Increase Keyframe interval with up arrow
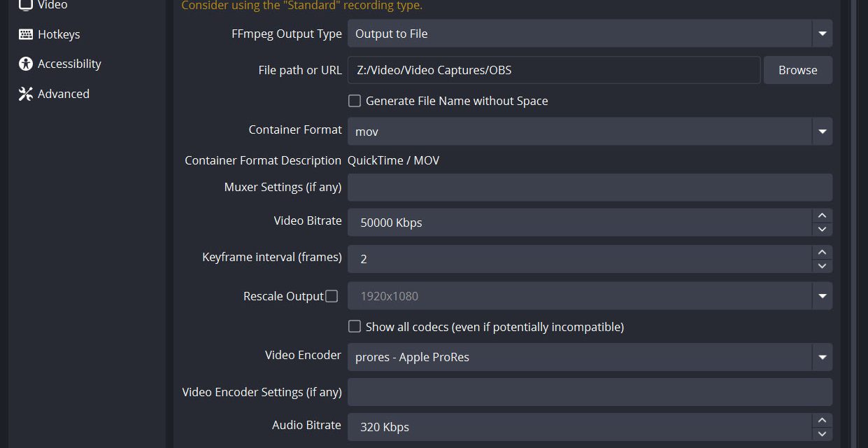868x448 pixels. [x=822, y=252]
